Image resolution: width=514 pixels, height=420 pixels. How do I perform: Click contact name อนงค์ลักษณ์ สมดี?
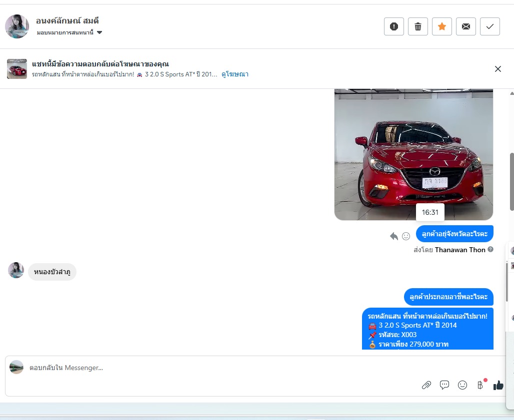67,20
